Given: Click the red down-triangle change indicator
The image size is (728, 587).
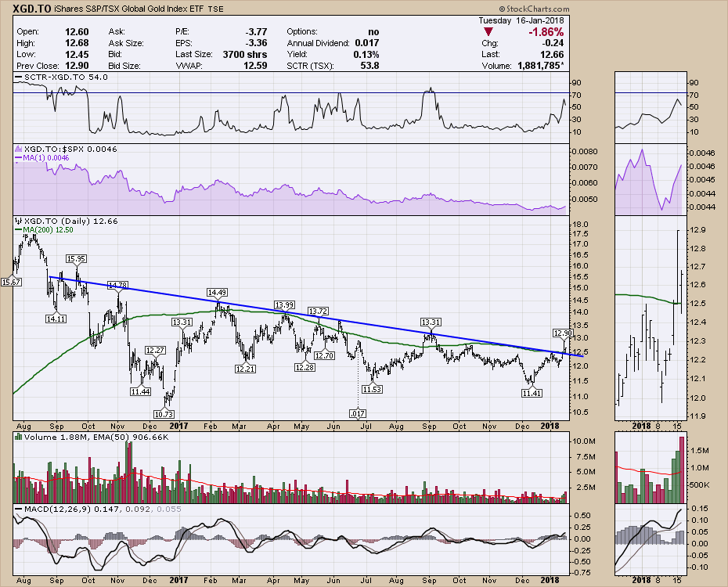Looking at the screenshot, I should click(x=488, y=32).
